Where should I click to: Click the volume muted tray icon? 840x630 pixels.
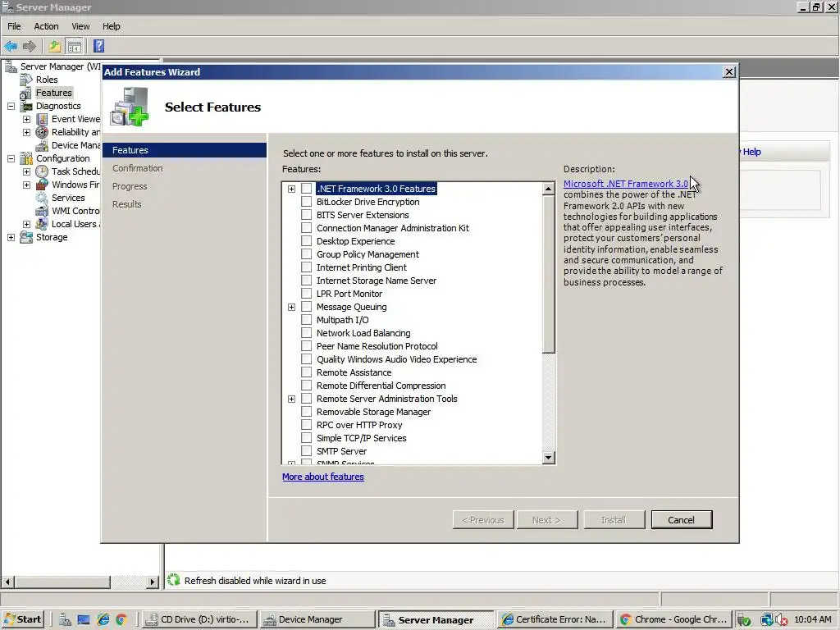[782, 620]
